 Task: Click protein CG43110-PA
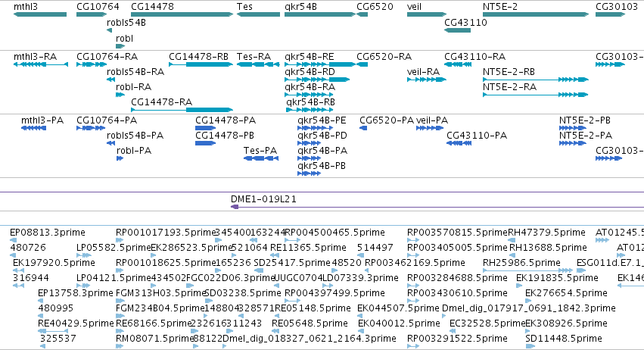click(x=459, y=143)
